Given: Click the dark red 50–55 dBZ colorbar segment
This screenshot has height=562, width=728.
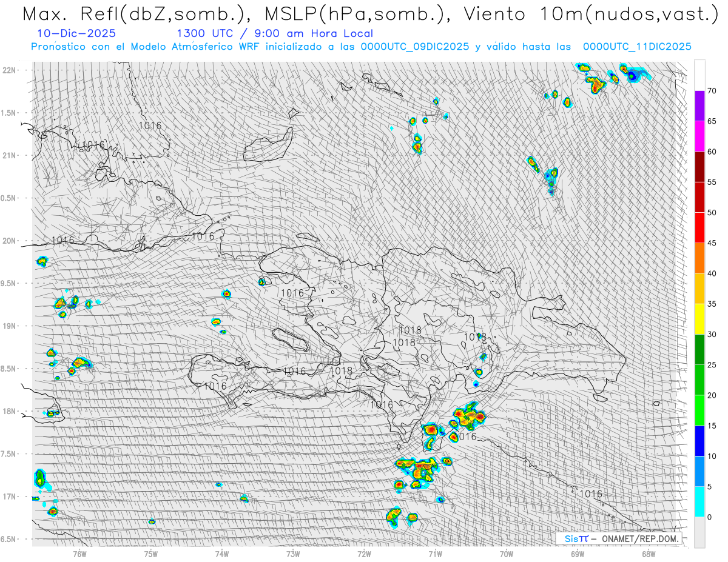Looking at the screenshot, I should [699, 197].
